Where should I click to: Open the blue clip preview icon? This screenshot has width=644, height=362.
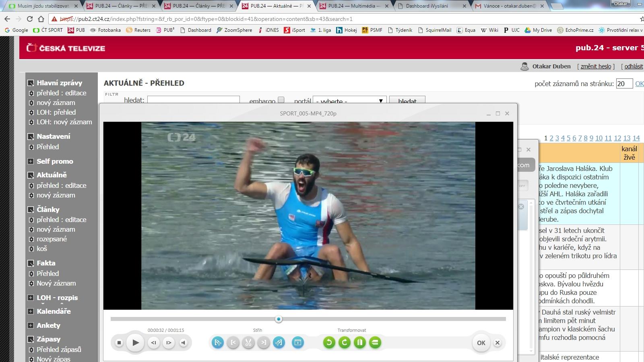(298, 343)
